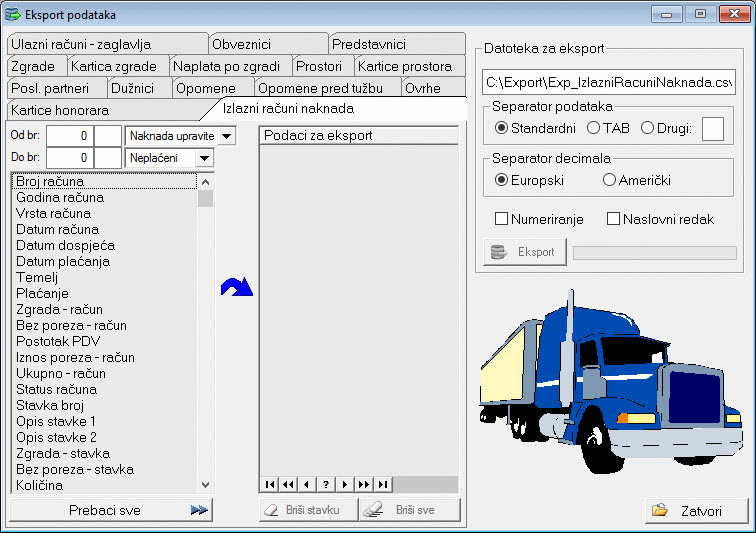The width and height of the screenshot is (756, 533).
Task: Click the field list scrollbar down arrow
Action: 205,484
